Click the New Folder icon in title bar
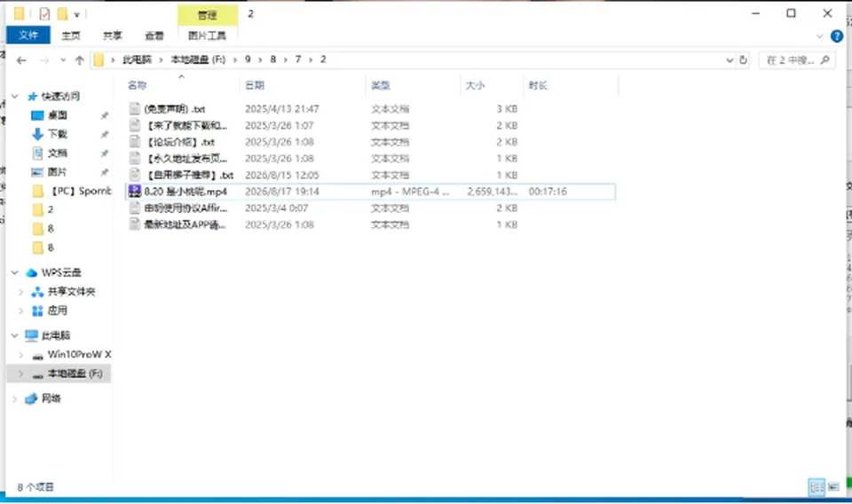 point(62,13)
